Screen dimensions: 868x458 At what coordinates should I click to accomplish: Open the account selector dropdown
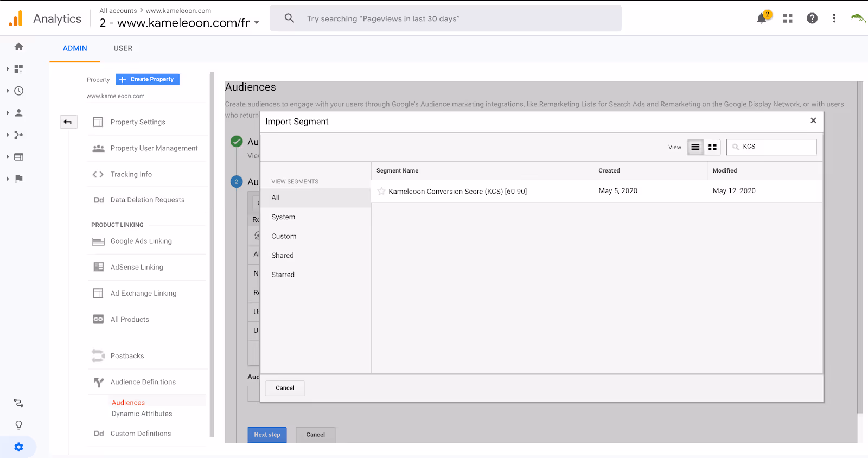click(180, 23)
